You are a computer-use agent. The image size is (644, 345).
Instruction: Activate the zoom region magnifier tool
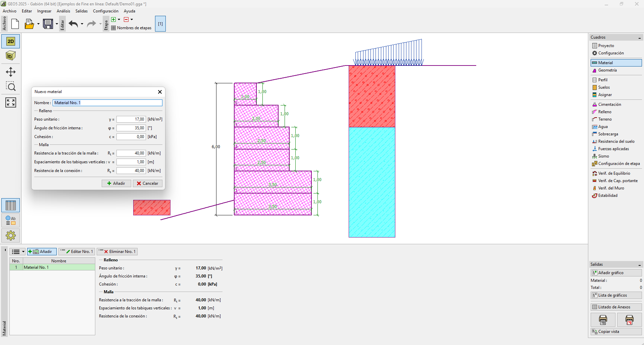click(x=11, y=87)
